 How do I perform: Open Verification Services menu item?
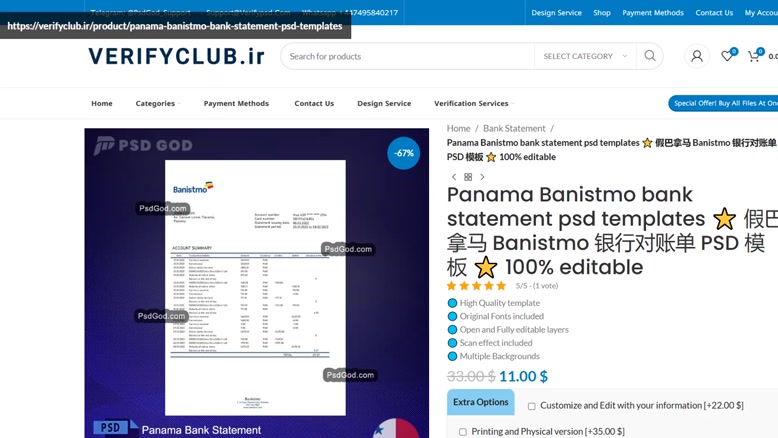click(x=471, y=103)
